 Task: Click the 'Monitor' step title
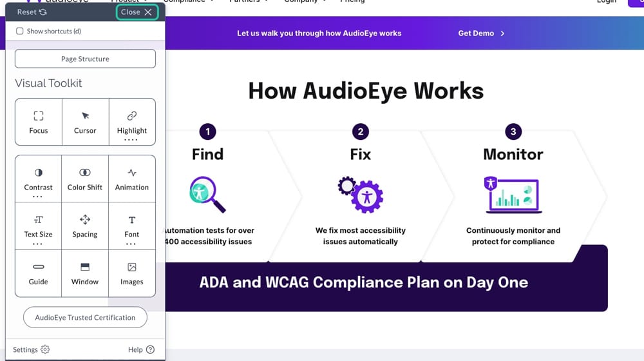[513, 154]
